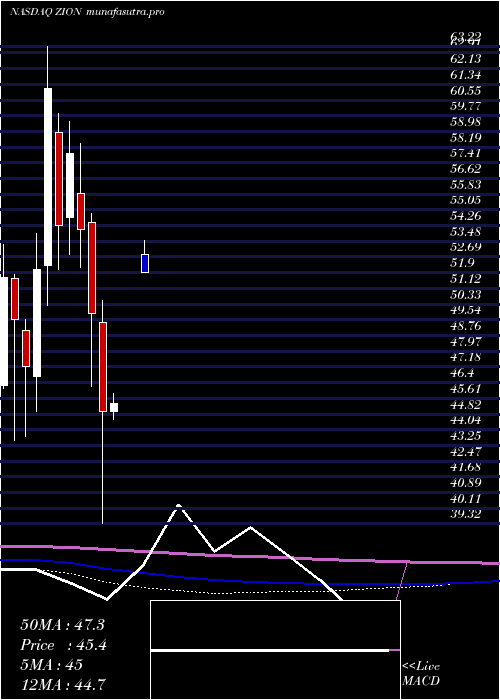Screen dimensions: 500x700
Task: Click the 48.76 price label
Action: coord(466,325)
